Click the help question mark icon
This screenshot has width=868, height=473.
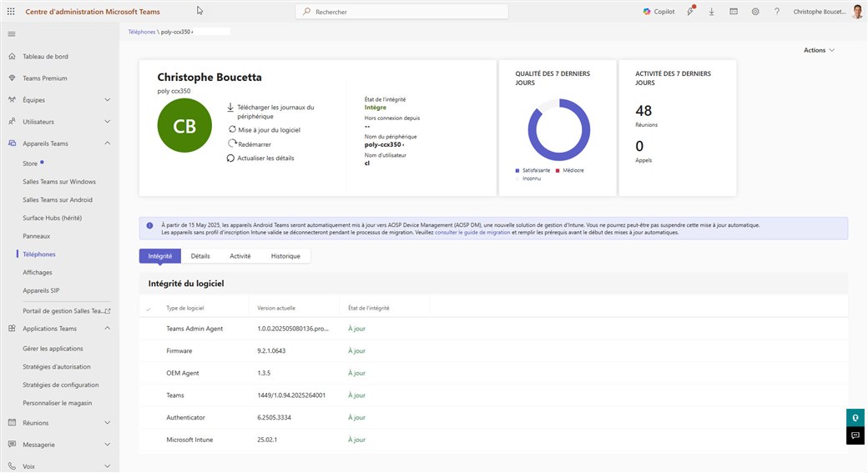(777, 12)
